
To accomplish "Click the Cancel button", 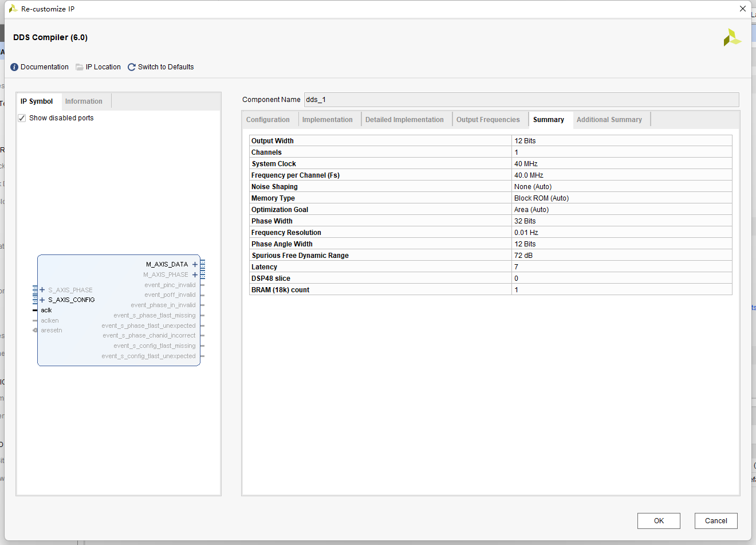I will [x=716, y=521].
